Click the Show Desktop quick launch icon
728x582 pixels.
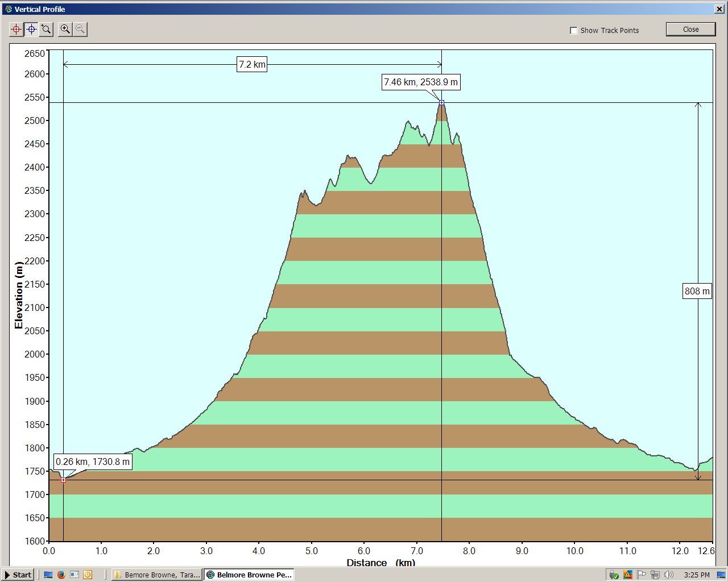coord(48,575)
